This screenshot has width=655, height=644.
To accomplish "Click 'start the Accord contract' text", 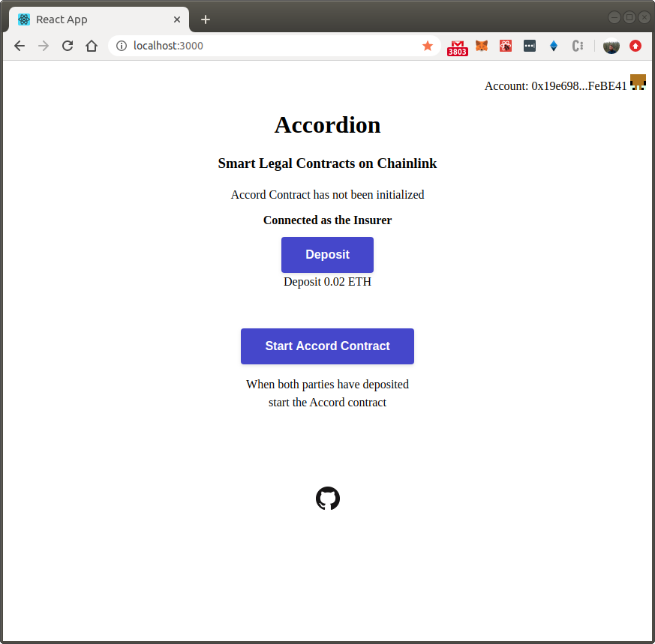I will point(327,403).
